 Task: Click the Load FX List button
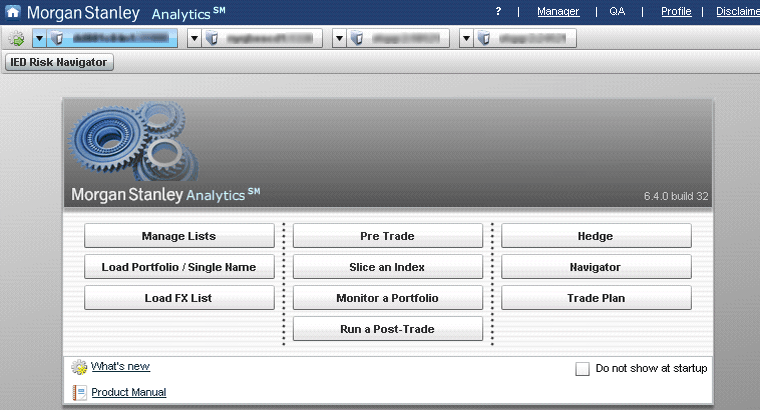(179, 298)
